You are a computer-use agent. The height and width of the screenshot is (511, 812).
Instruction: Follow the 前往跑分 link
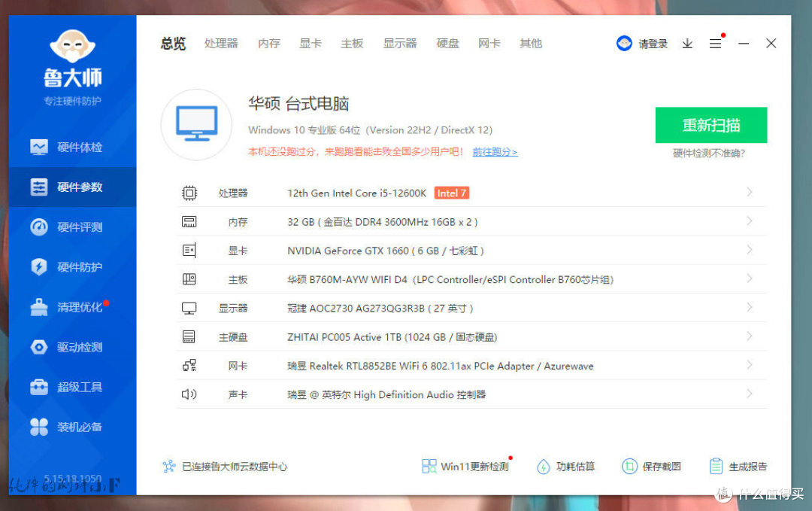(495, 152)
